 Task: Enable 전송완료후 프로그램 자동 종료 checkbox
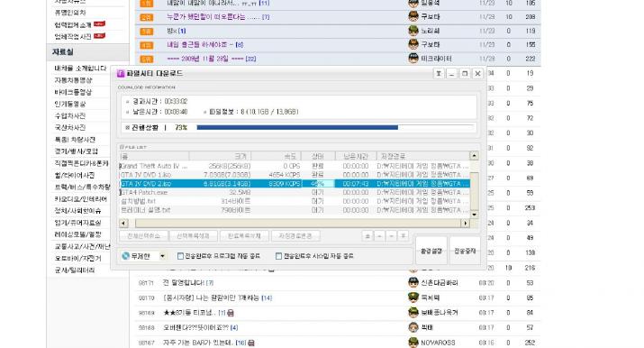coord(180,256)
